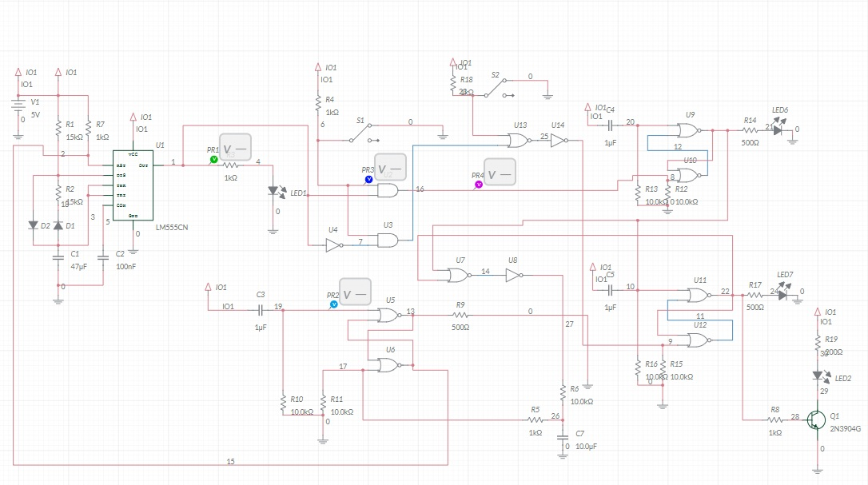
Task: Click the green PR1 probe marker
Action: click(x=213, y=160)
